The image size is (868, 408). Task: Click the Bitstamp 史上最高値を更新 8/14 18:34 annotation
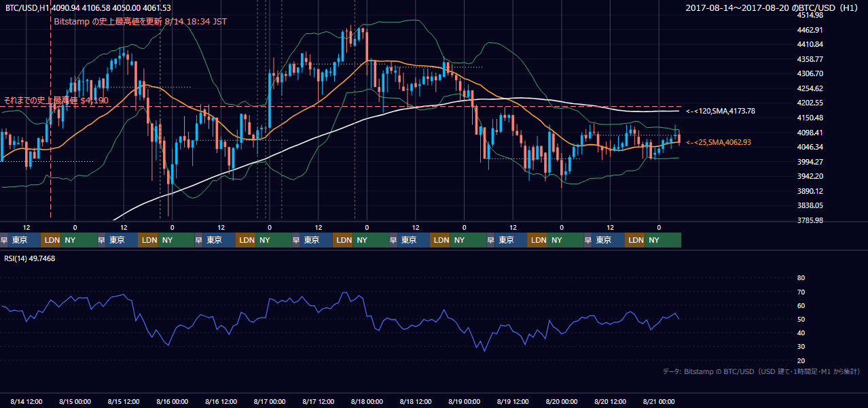point(140,22)
